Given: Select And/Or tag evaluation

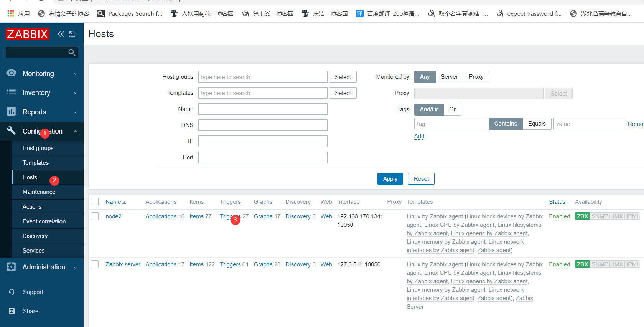Looking at the screenshot, I should [x=429, y=109].
